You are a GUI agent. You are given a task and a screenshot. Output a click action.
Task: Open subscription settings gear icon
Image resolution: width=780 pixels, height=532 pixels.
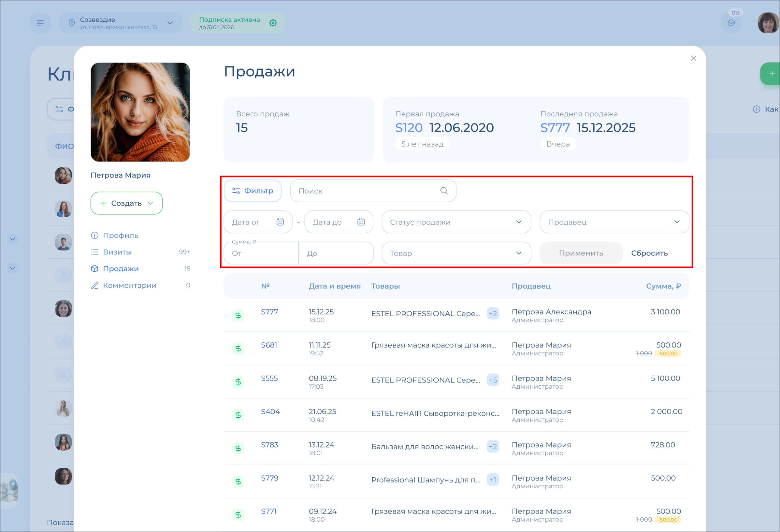(x=273, y=23)
